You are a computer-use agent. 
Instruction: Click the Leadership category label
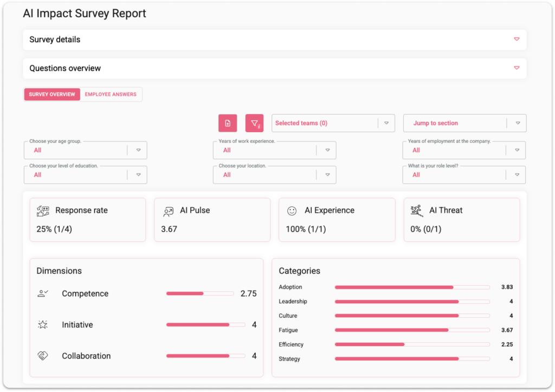(x=293, y=302)
